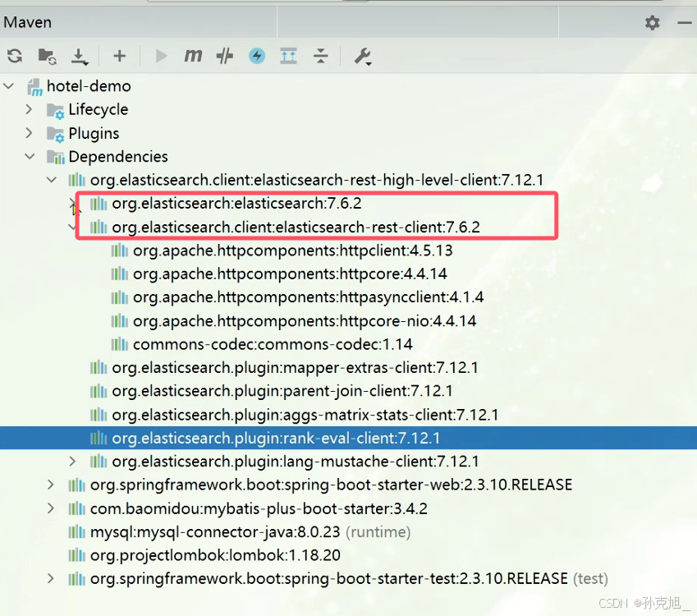Select hotel-demo project icon
The height and width of the screenshot is (616, 697).
[34, 86]
